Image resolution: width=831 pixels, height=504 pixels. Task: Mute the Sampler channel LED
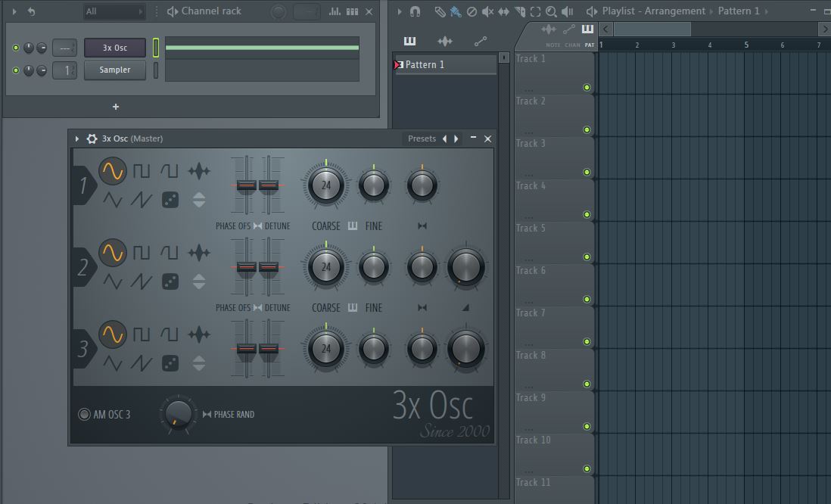(16, 70)
